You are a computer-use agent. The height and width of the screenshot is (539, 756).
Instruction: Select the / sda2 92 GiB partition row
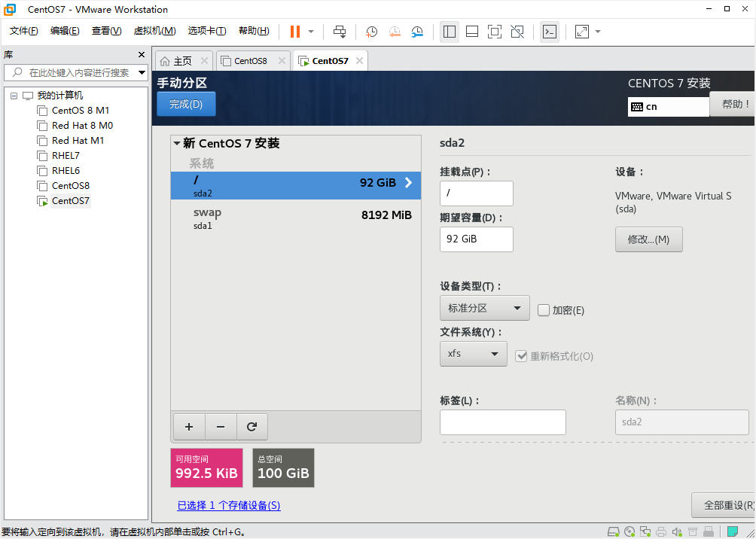(x=296, y=186)
